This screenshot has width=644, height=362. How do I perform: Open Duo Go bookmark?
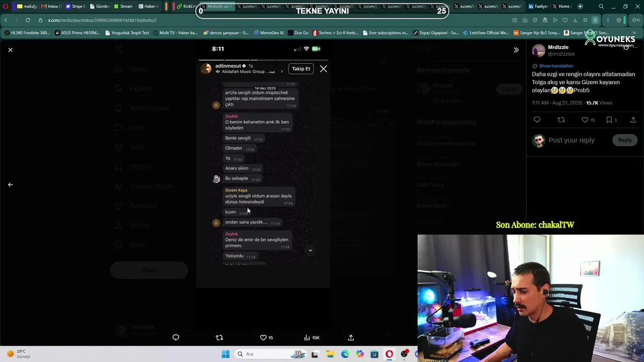point(298,33)
